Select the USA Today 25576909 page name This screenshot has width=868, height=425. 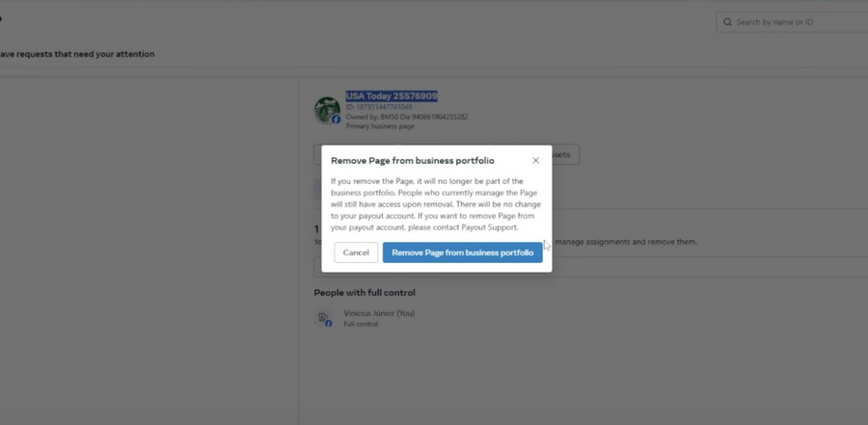click(x=392, y=96)
